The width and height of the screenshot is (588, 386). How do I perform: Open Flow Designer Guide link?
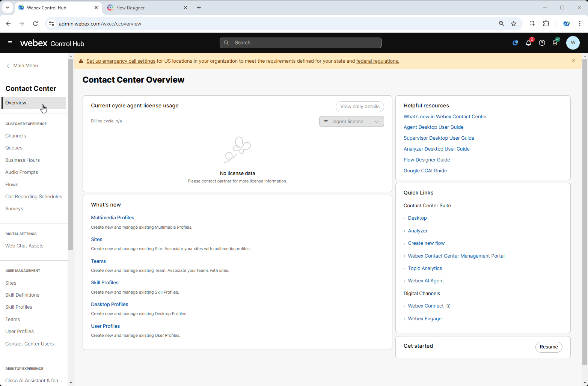click(x=427, y=160)
